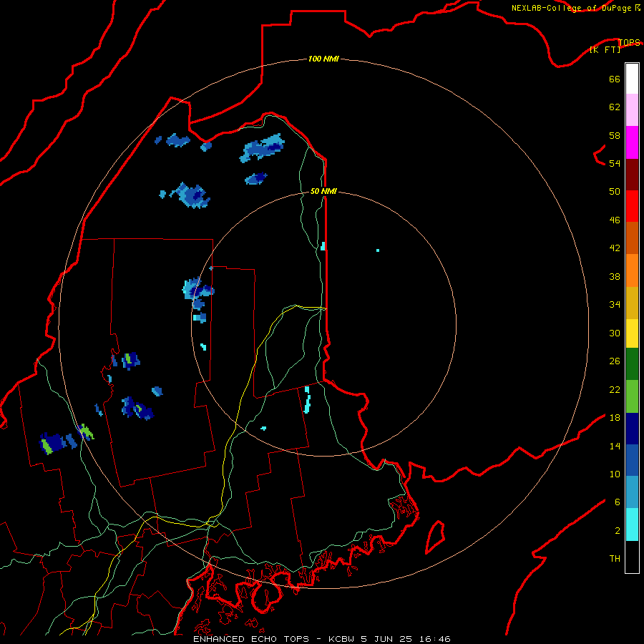Click the 50 NMI range ring label
The height and width of the screenshot is (644, 644).
(x=323, y=191)
